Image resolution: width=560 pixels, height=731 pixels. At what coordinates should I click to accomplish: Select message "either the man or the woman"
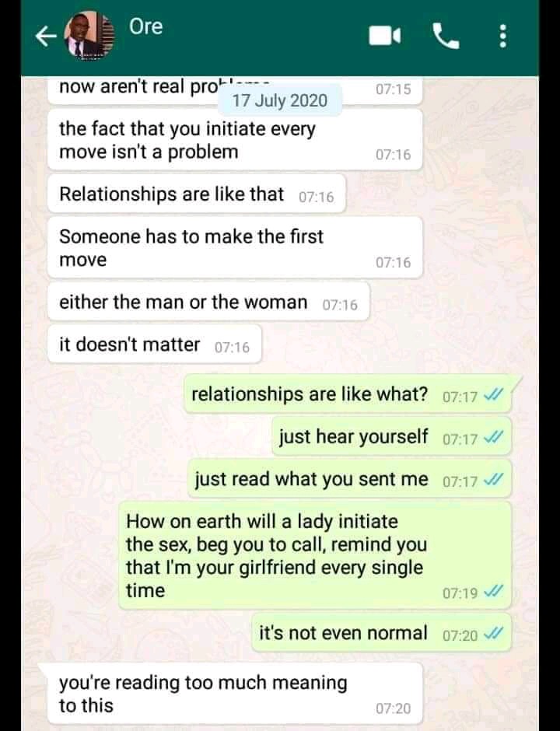coord(208,302)
